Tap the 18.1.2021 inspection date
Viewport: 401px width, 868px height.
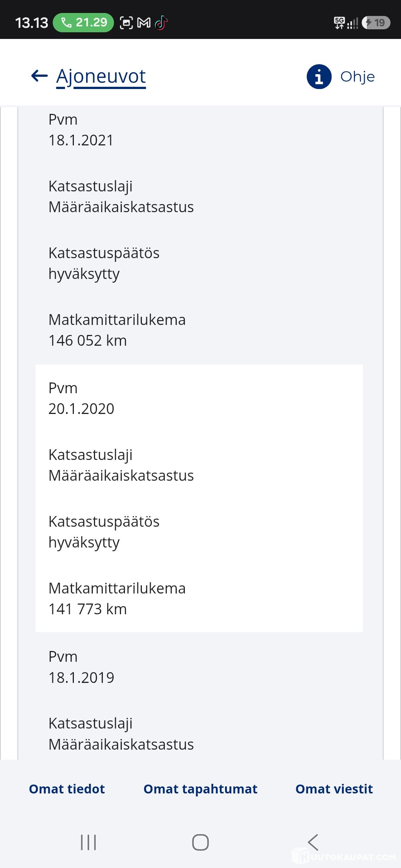[81, 140]
